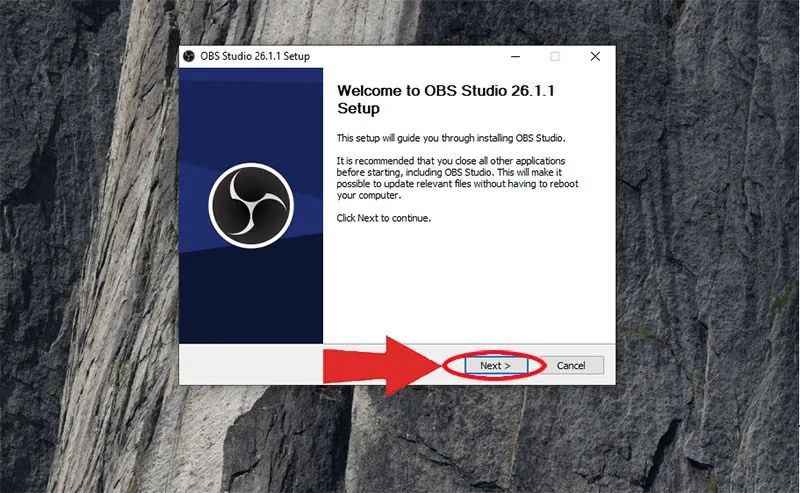Click the "Click Next to continue." text
This screenshot has height=493, width=800.
384,218
